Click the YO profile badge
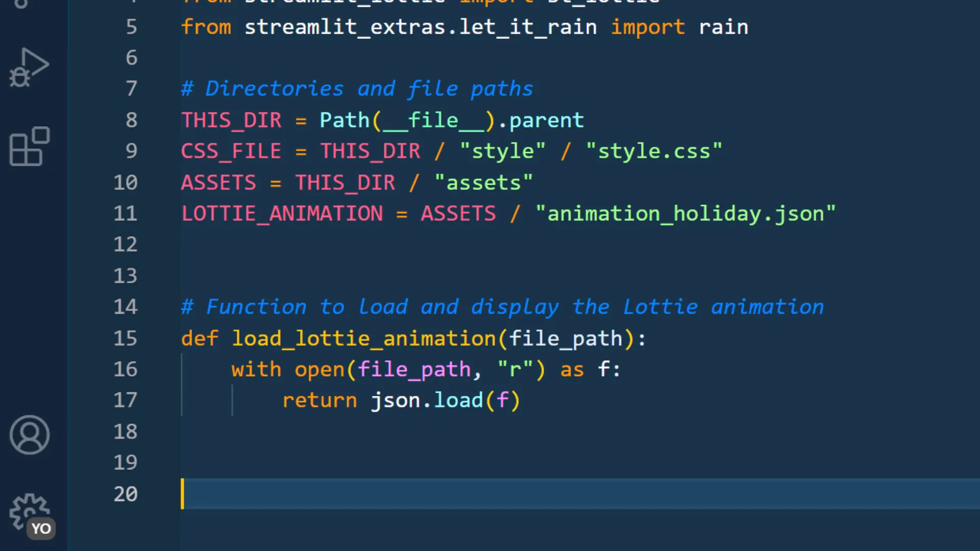980x551 pixels. pos(41,529)
